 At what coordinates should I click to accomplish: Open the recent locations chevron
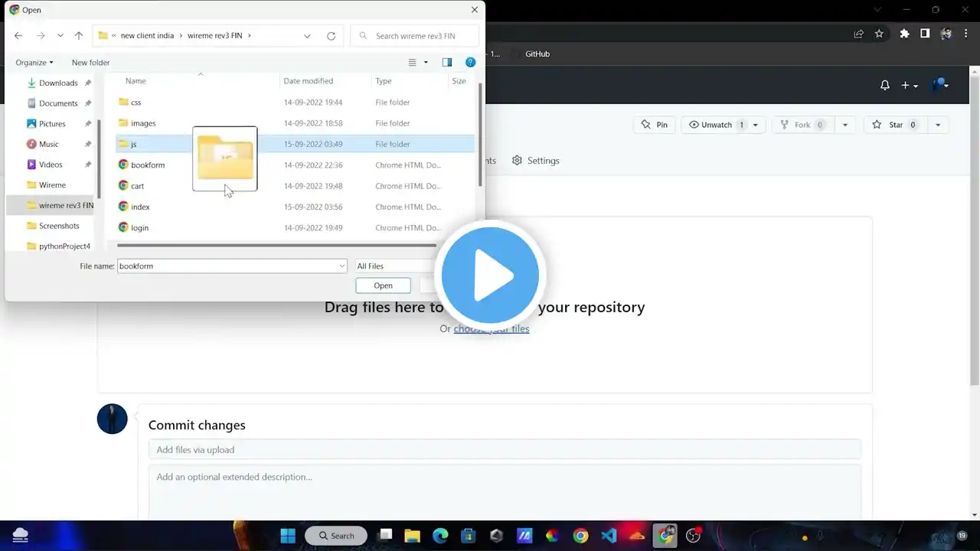(60, 36)
